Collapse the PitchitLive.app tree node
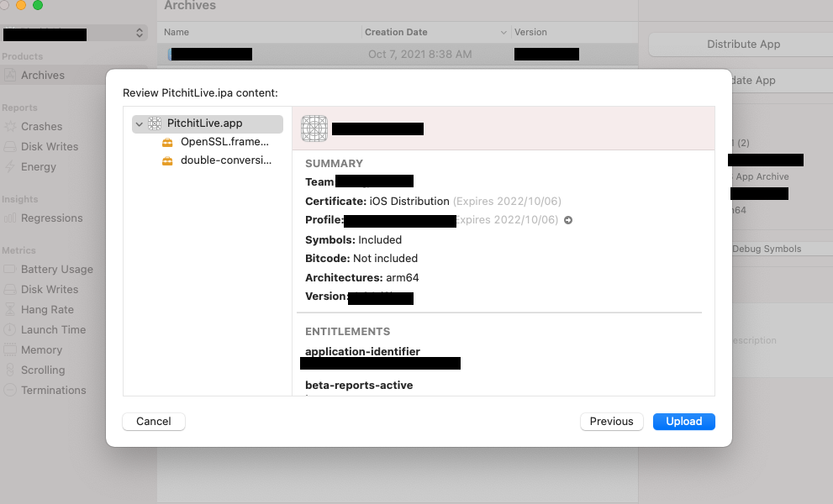 pos(140,123)
